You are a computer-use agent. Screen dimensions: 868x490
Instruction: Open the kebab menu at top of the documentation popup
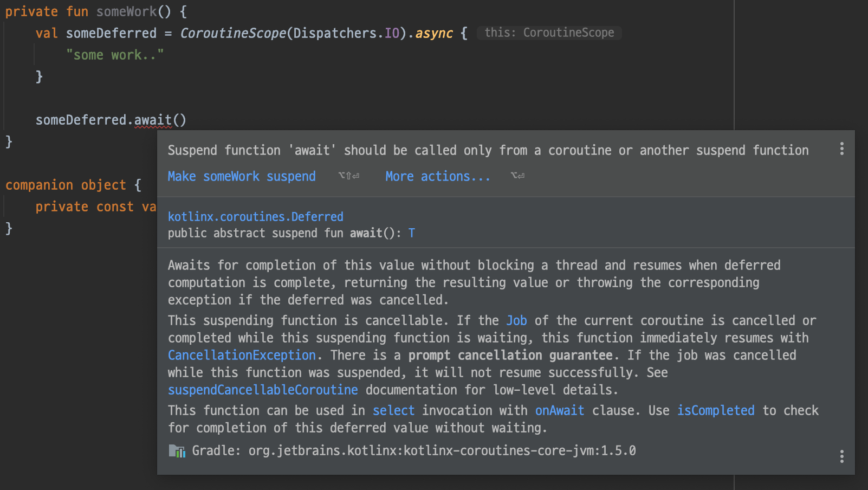coord(841,148)
